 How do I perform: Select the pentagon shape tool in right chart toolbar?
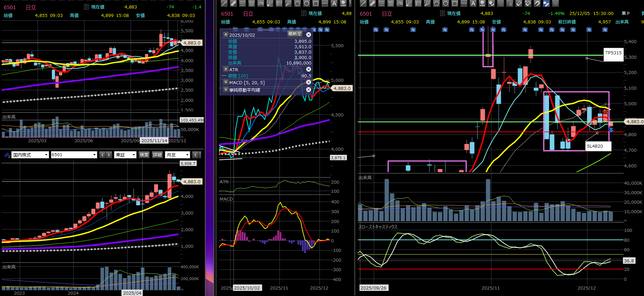pos(436,3)
